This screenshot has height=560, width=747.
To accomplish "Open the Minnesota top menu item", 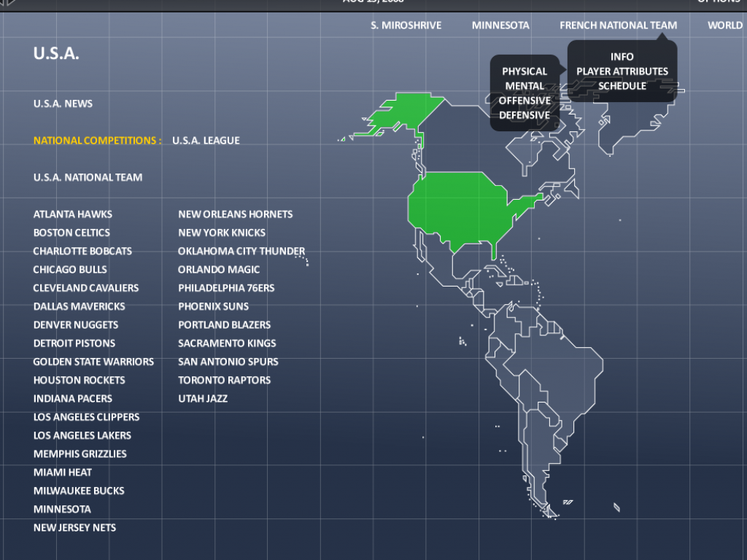I will tap(500, 25).
